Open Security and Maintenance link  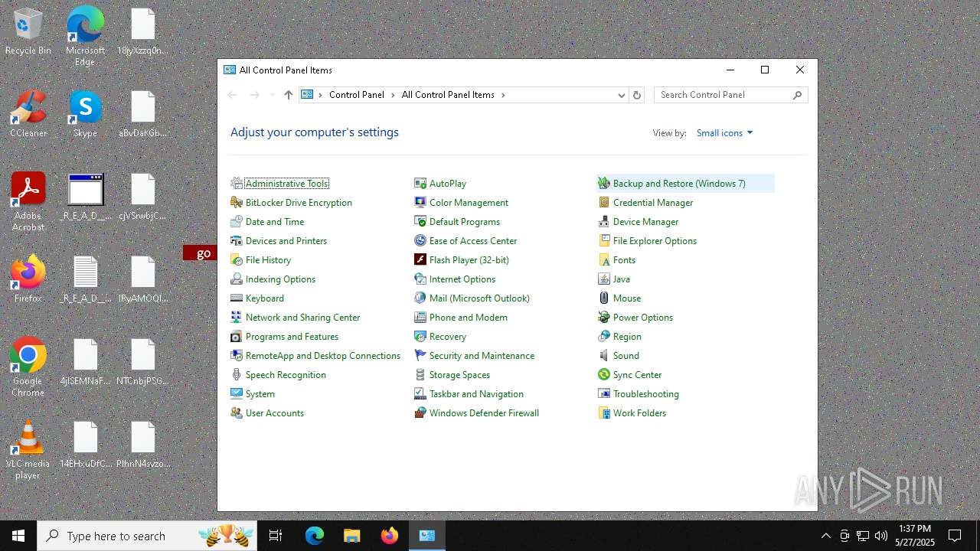(x=482, y=356)
